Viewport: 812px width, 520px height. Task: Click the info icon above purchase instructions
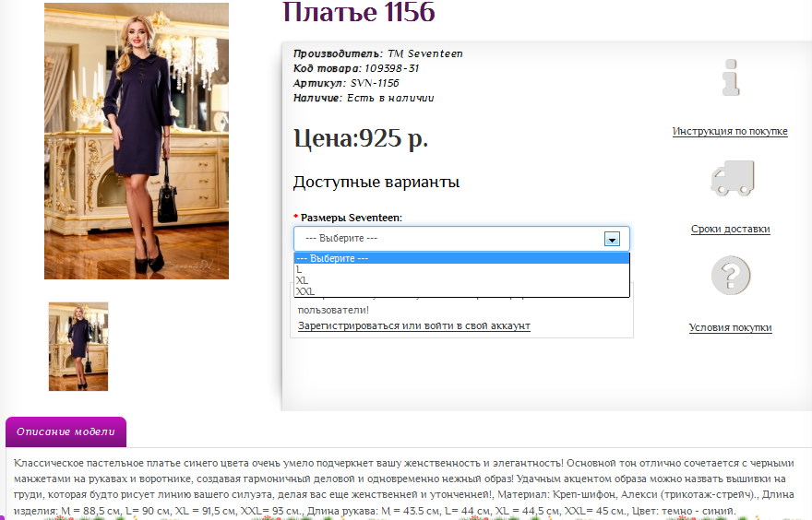pyautogui.click(x=731, y=78)
